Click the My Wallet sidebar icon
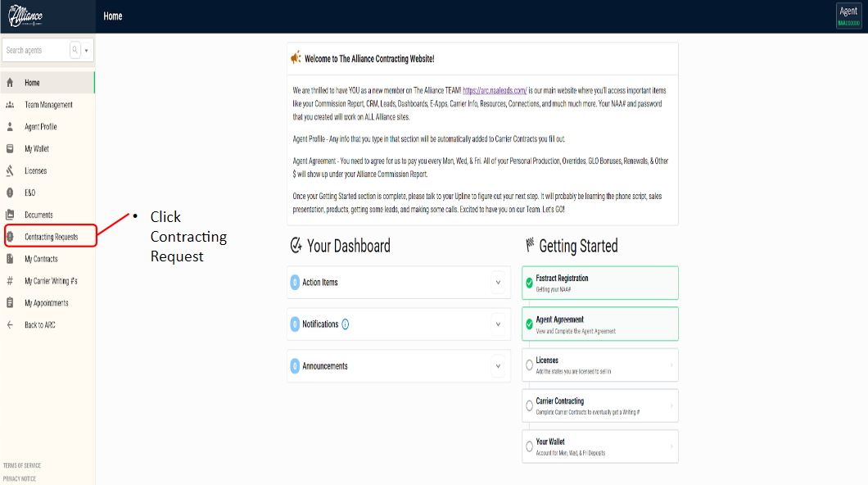The height and width of the screenshot is (485, 868). tap(10, 149)
